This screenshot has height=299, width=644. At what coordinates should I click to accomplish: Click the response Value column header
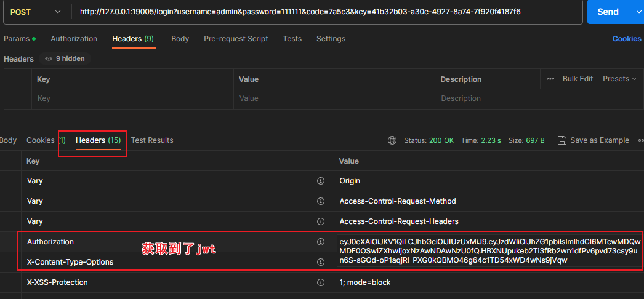(x=348, y=161)
